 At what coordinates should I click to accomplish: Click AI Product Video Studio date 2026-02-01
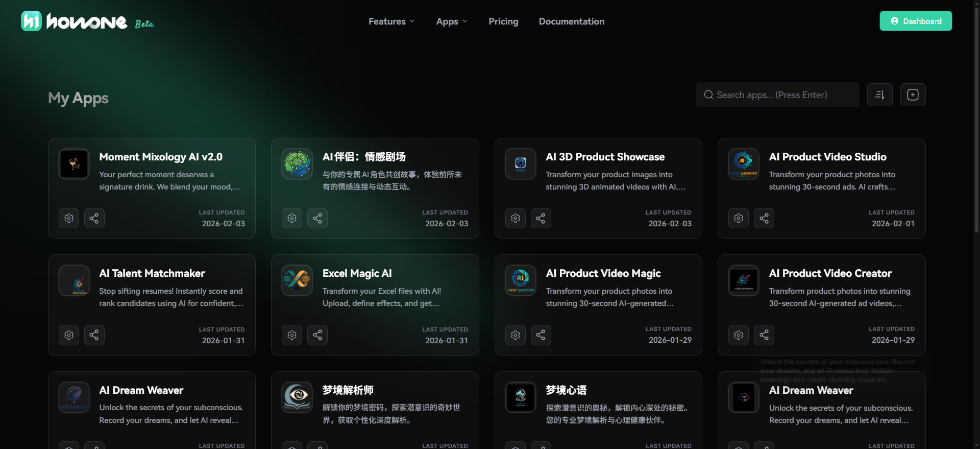(x=893, y=224)
